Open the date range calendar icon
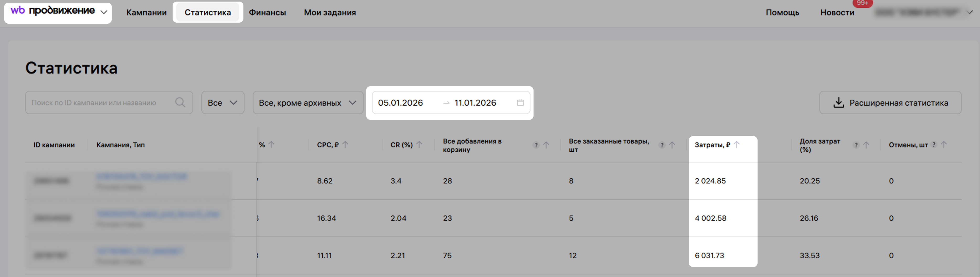The width and height of the screenshot is (980, 277). coord(520,102)
